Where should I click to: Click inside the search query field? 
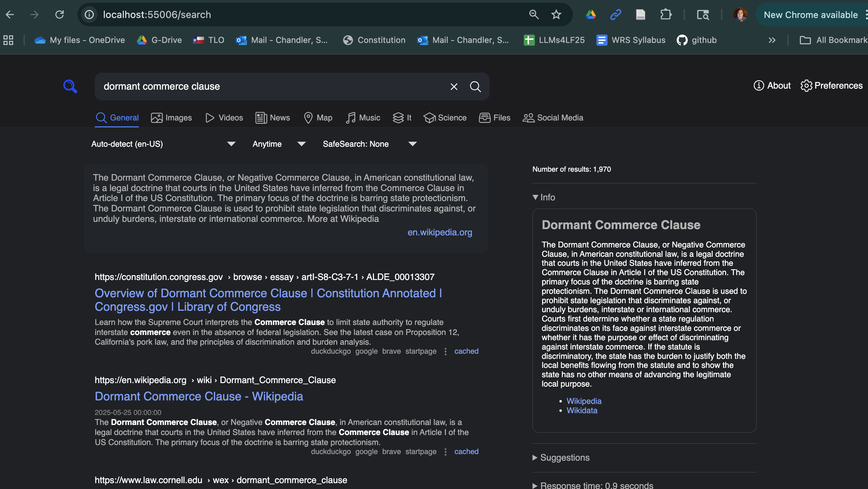click(x=270, y=87)
